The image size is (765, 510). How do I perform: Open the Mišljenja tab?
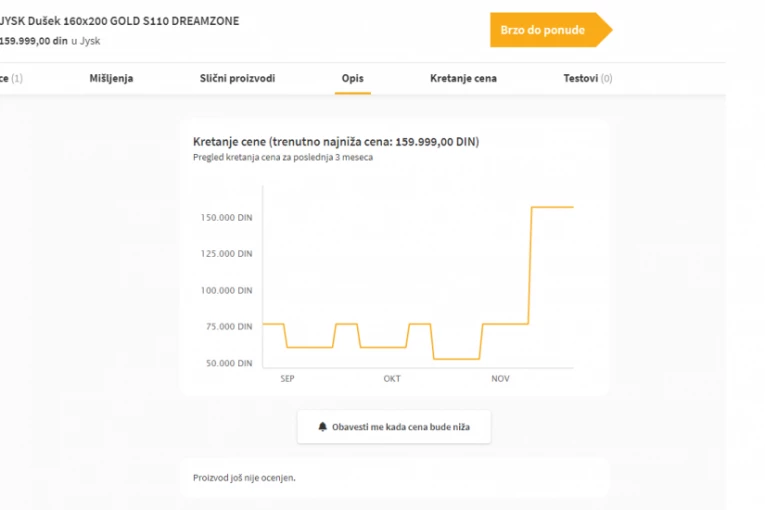point(111,78)
